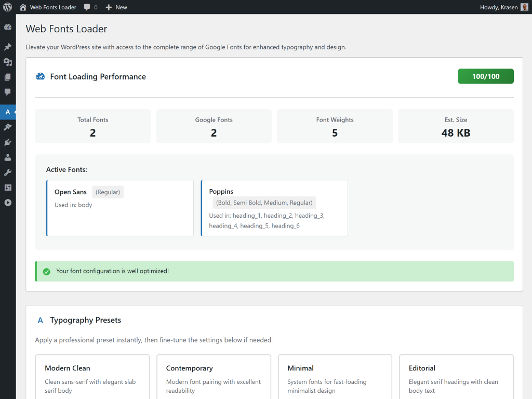
Task: Open the New content menu
Action: [x=116, y=7]
